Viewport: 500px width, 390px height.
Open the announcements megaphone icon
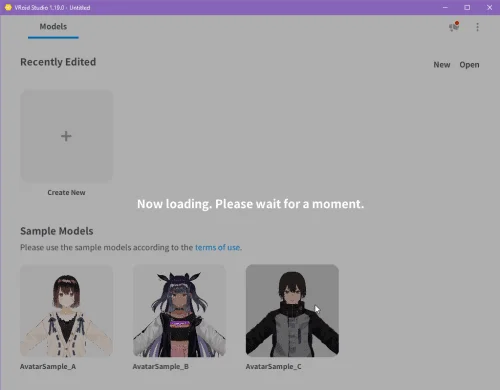[x=454, y=27]
